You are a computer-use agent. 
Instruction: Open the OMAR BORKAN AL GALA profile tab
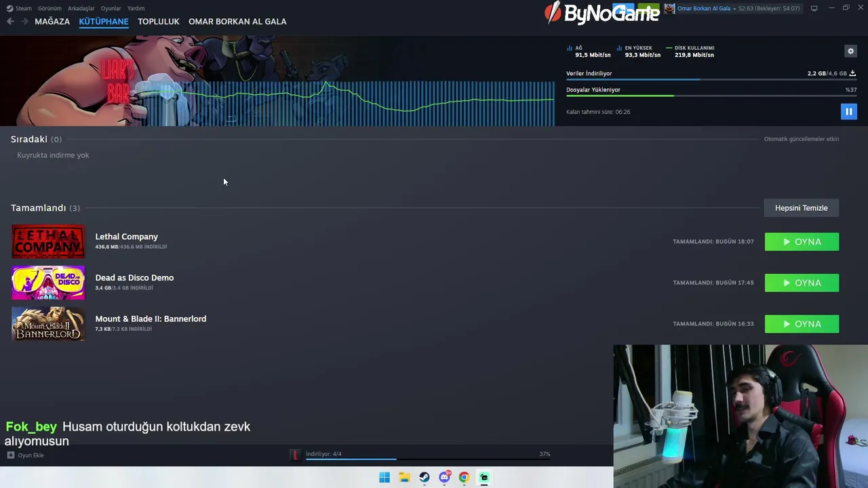coord(237,22)
